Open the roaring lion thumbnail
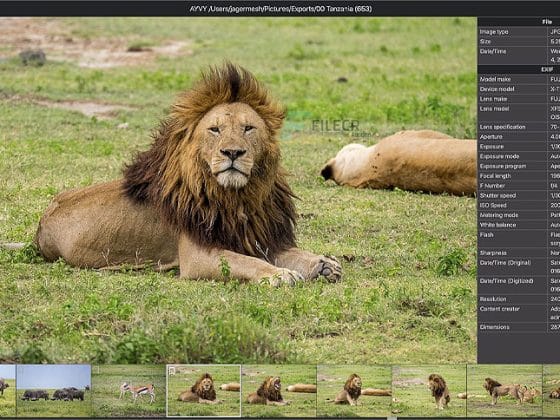This screenshot has width=560, height=420. tap(279, 390)
